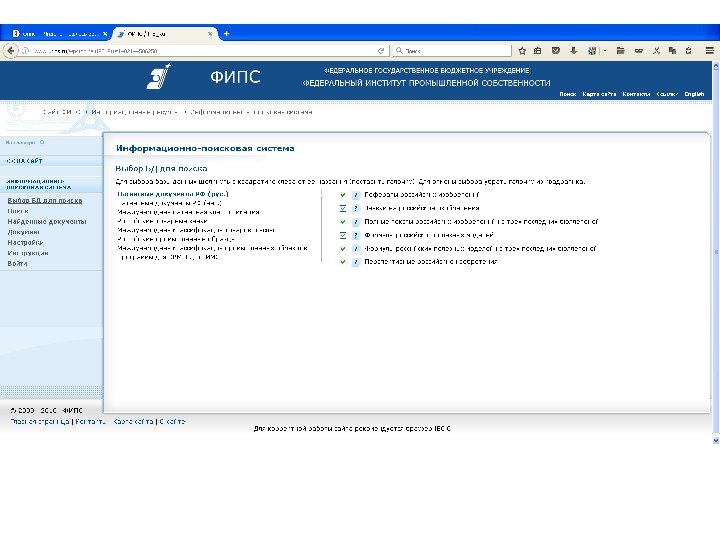This screenshot has width=720, height=540.
Task: Expand Патентные документы РФ (рус.) database group
Action: coord(173,194)
